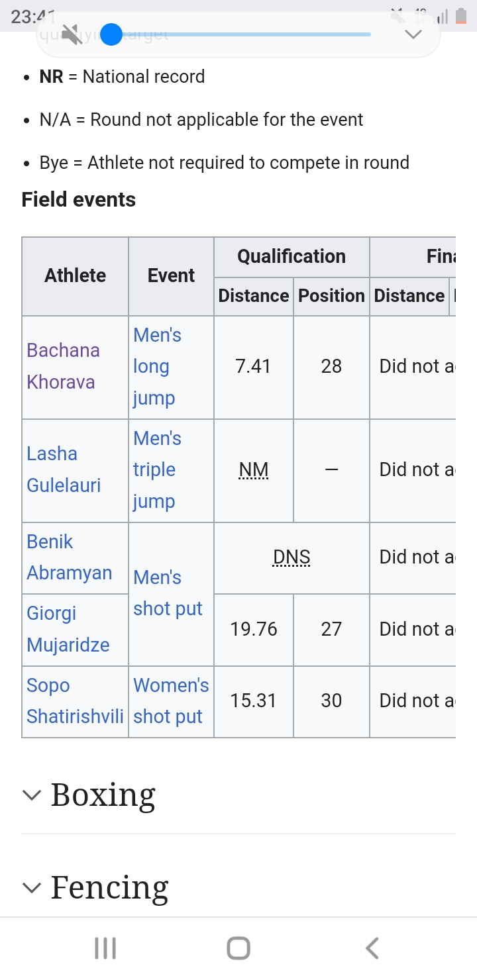Viewport: 477px width, 980px height.
Task: Open the Men's long jump link
Action: pyautogui.click(x=157, y=366)
